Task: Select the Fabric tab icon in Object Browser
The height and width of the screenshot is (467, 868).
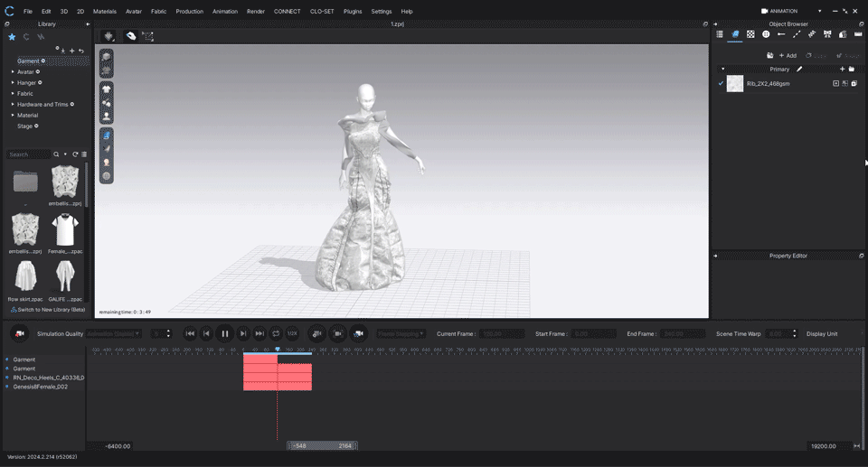Action: pos(735,34)
